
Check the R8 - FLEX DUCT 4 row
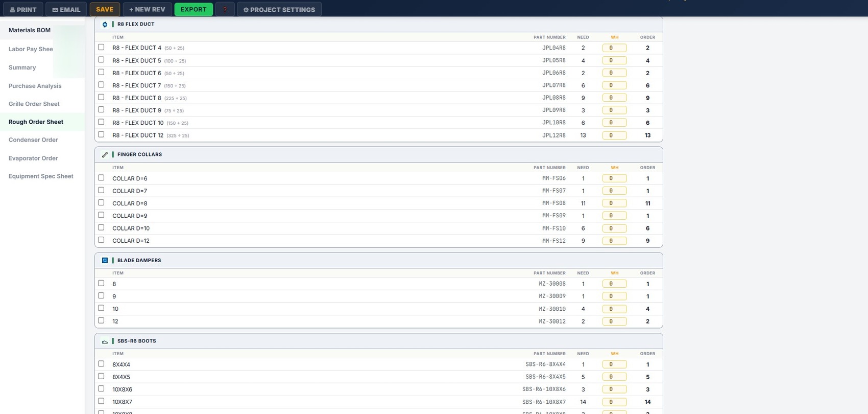(101, 47)
